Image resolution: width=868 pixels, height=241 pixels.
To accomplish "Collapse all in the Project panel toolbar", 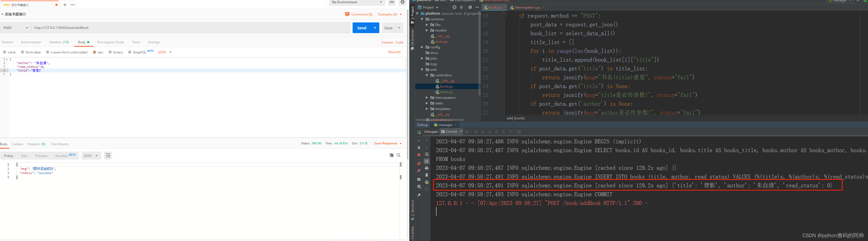I will point(462,7).
